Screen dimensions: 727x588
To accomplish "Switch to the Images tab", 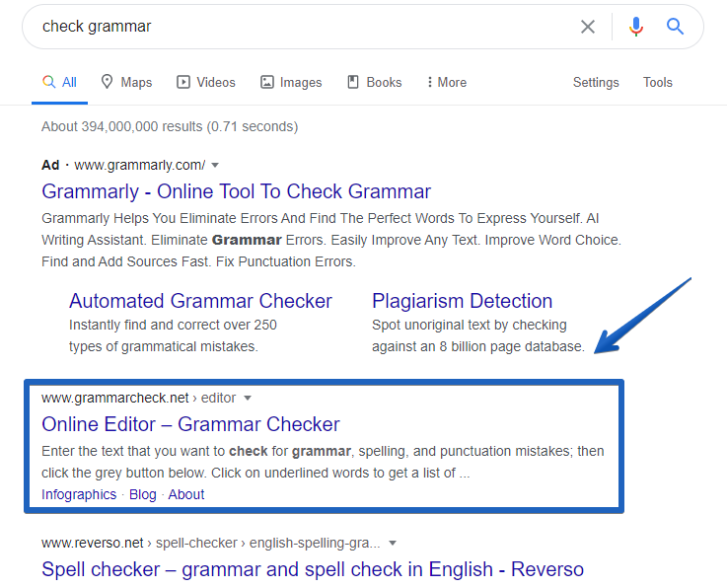I will click(x=291, y=83).
